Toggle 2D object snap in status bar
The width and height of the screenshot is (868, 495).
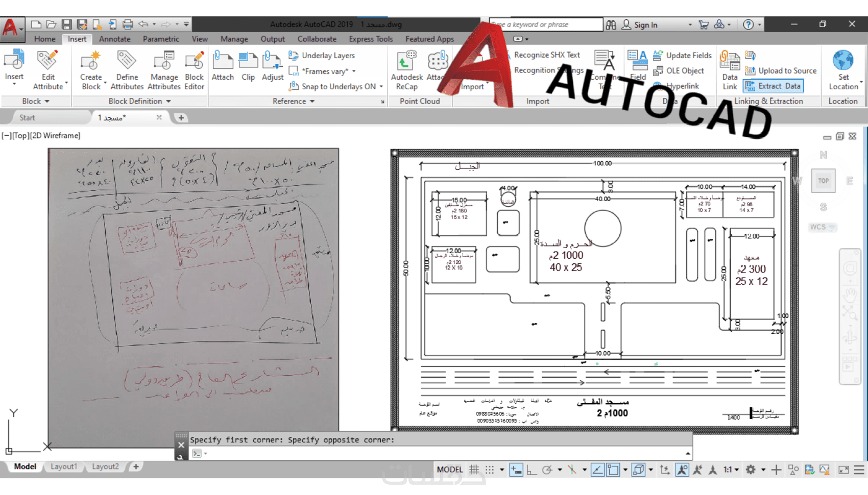[x=613, y=469]
